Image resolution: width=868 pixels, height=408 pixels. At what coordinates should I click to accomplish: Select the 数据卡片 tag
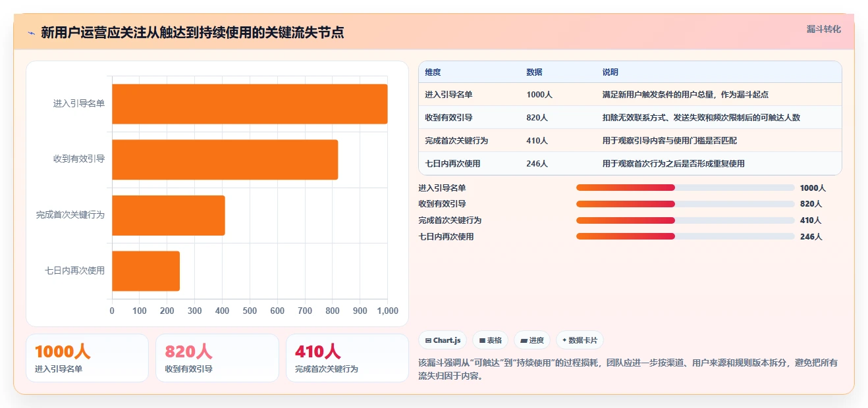(580, 340)
